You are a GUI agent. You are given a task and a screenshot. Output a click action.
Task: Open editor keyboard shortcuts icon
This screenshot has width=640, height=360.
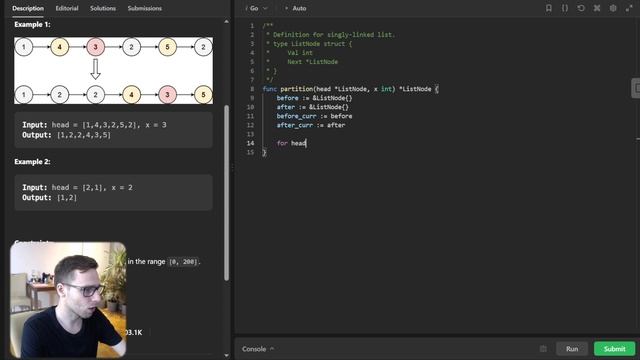coord(597,8)
